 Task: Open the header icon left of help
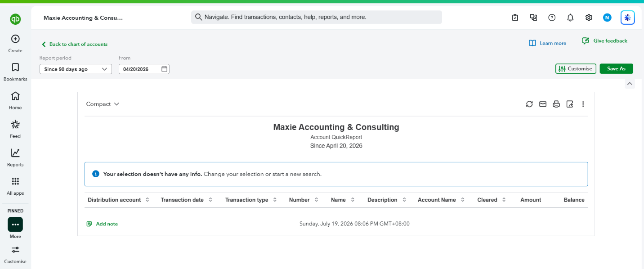tap(534, 18)
